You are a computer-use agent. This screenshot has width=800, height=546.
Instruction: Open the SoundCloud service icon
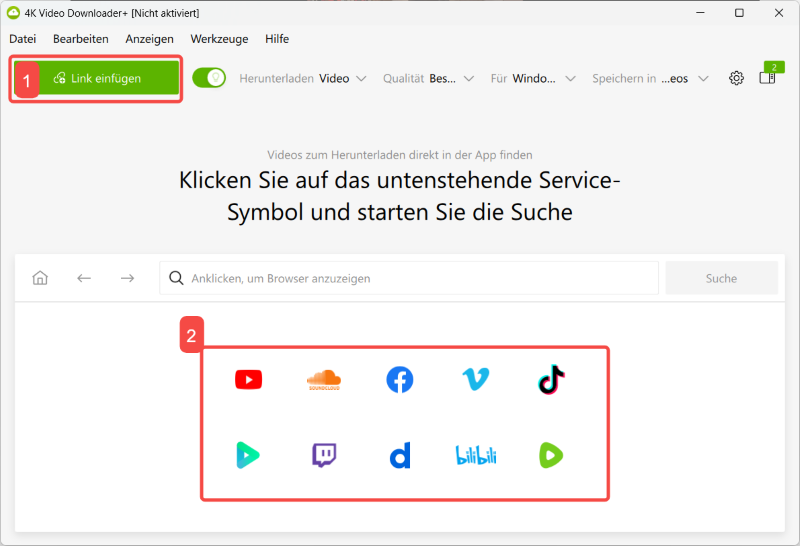pos(324,380)
